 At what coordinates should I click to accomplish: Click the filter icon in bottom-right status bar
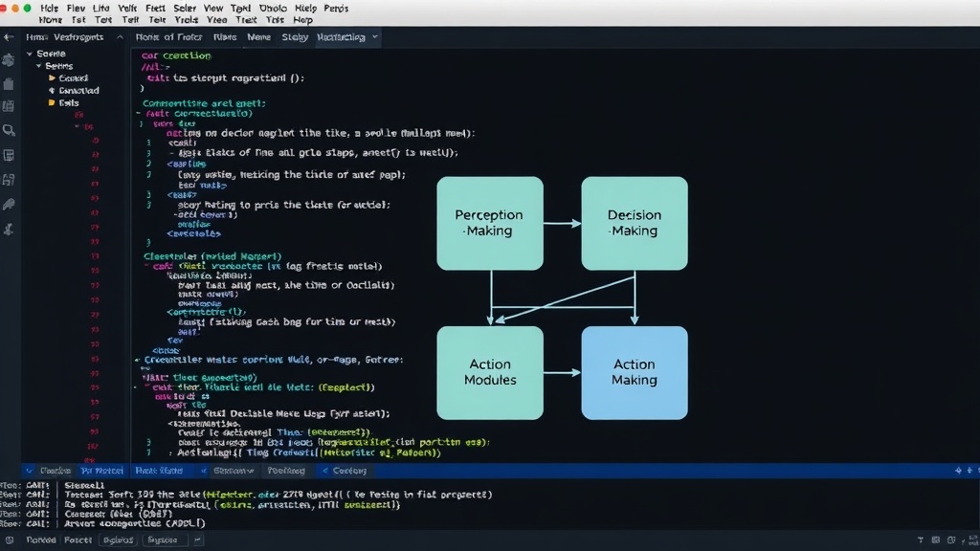tap(920, 540)
